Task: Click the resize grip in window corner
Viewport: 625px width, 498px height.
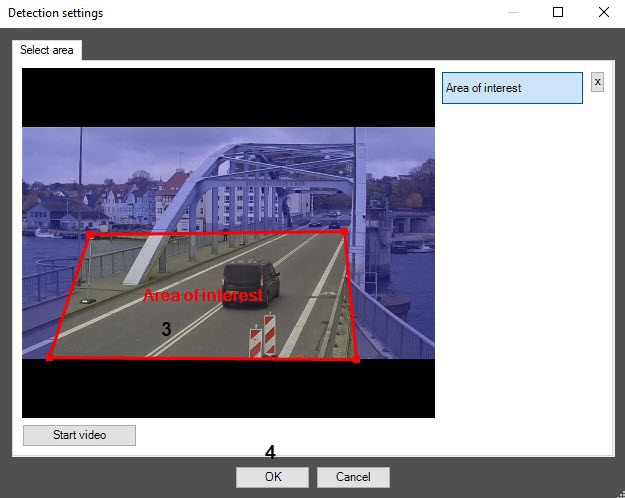Action: (619, 492)
